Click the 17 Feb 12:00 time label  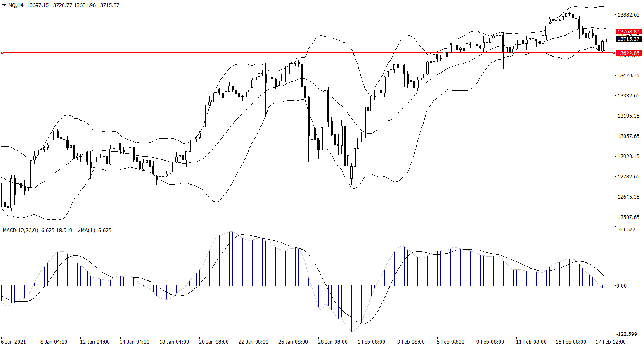coord(612,342)
